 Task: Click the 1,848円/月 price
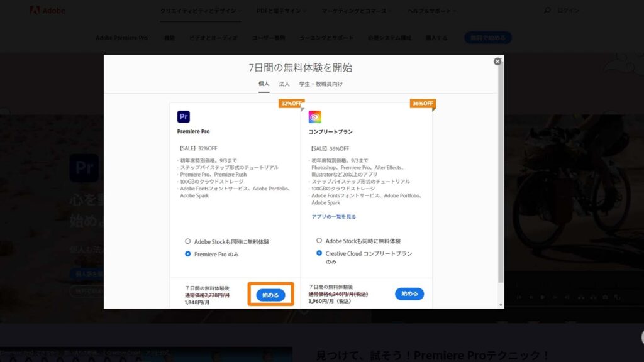click(197, 302)
